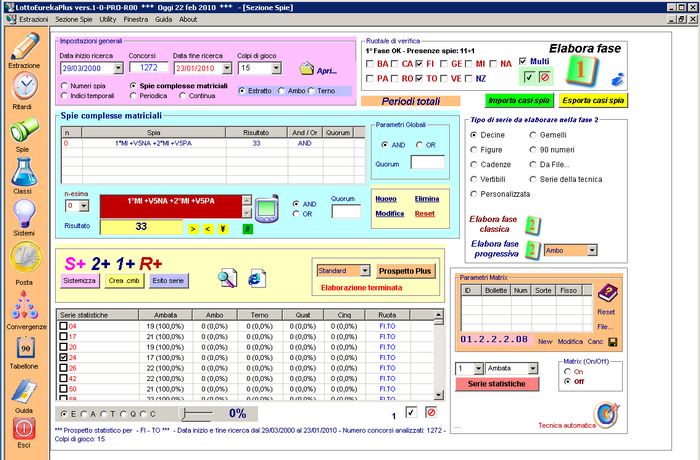
Task: Click Elabora fase progressiva 2 icon
Action: [x=533, y=250]
